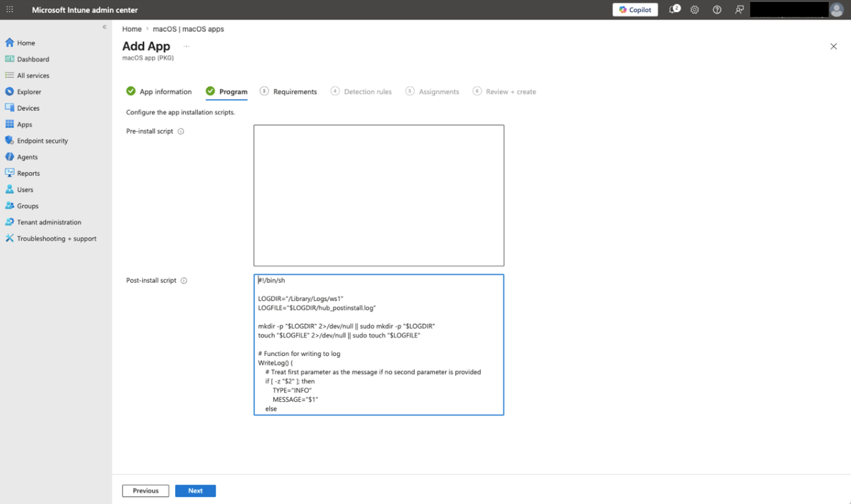Open the Feedback person icon
The image size is (851, 504).
tap(739, 9)
